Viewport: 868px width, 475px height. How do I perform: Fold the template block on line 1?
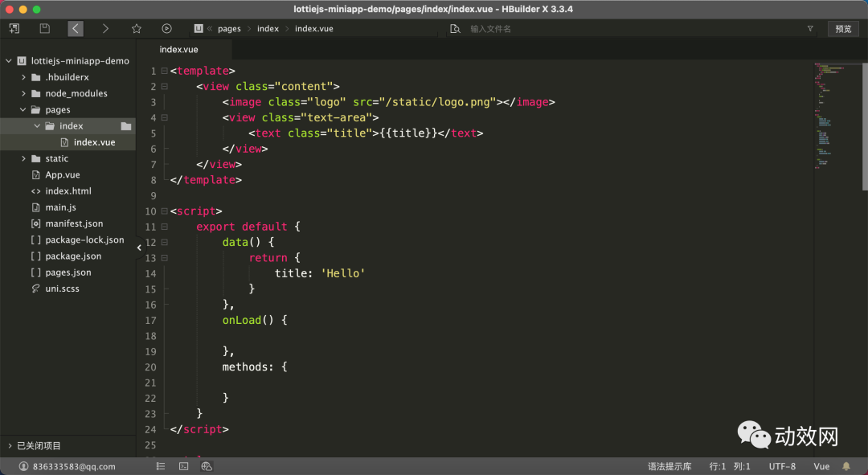coord(165,71)
